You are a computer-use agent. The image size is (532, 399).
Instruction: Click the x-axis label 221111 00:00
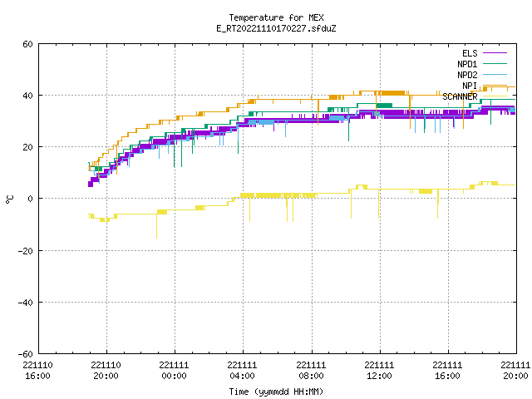174,371
